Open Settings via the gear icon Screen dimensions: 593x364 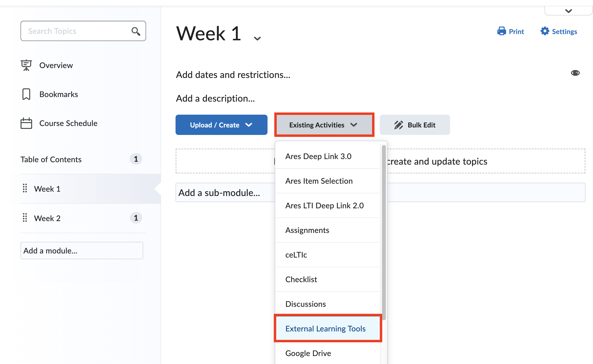pos(545,31)
